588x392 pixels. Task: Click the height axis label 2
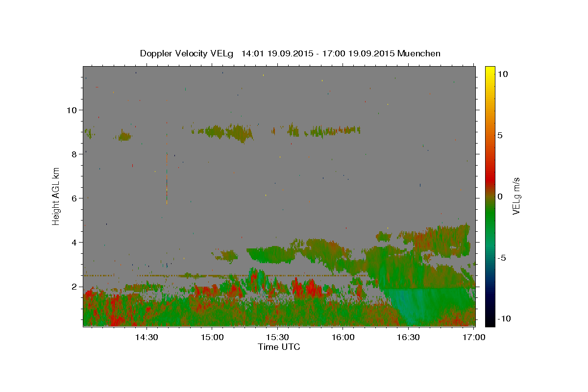(x=74, y=286)
